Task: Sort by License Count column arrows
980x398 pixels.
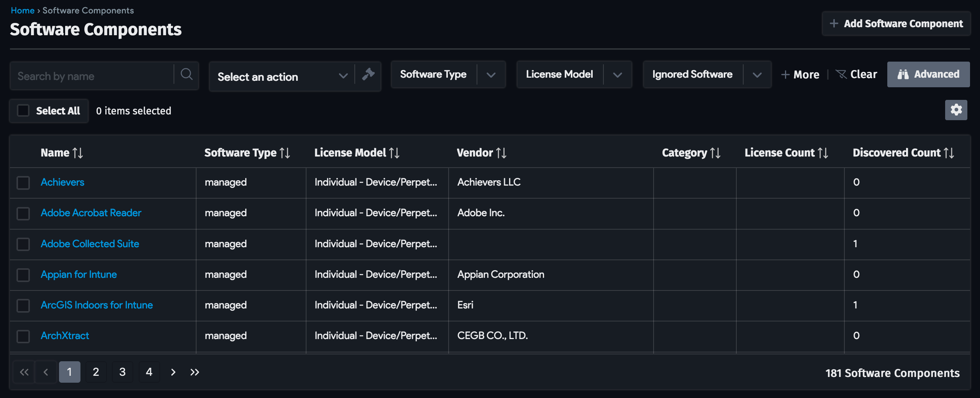Action: (x=823, y=153)
